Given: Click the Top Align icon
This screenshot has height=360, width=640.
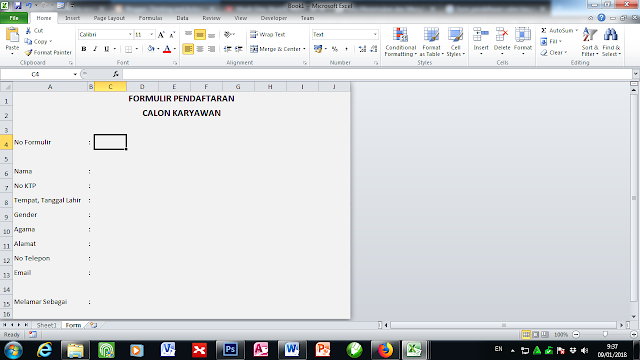Looking at the screenshot, I should tap(188, 35).
